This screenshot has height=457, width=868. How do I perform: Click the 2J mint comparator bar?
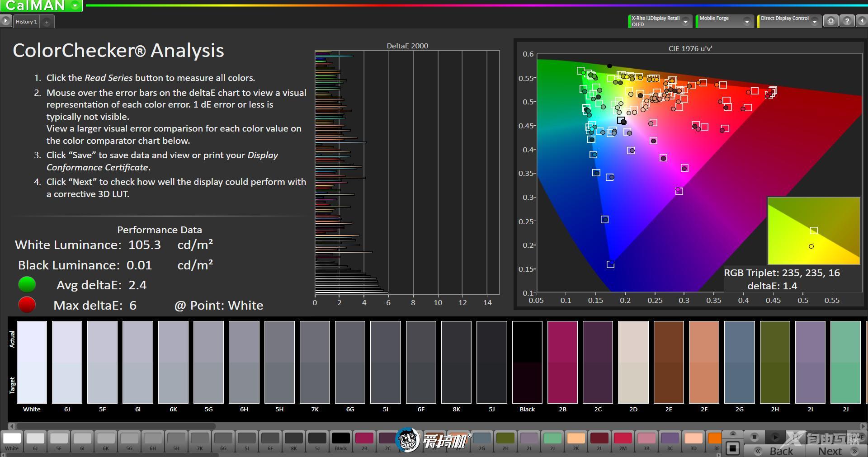click(845, 362)
